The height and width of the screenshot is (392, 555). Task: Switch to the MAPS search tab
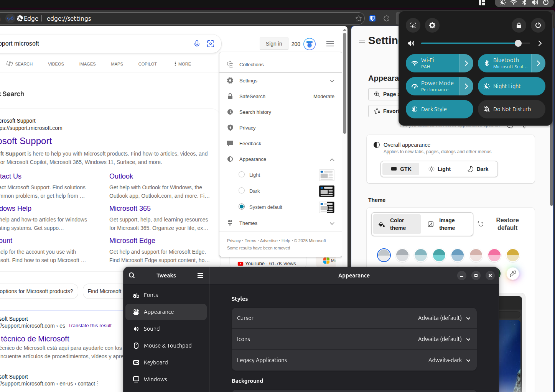[x=117, y=64]
